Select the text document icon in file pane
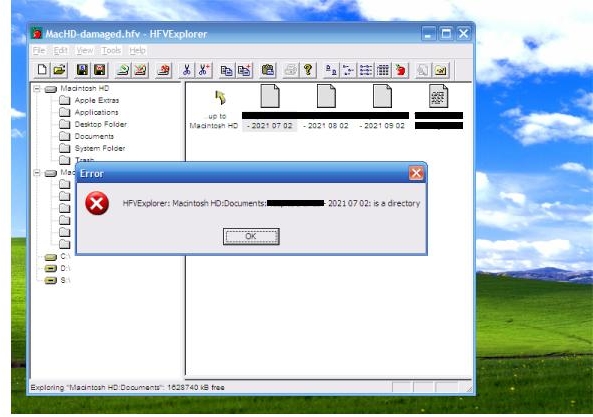 [x=439, y=96]
